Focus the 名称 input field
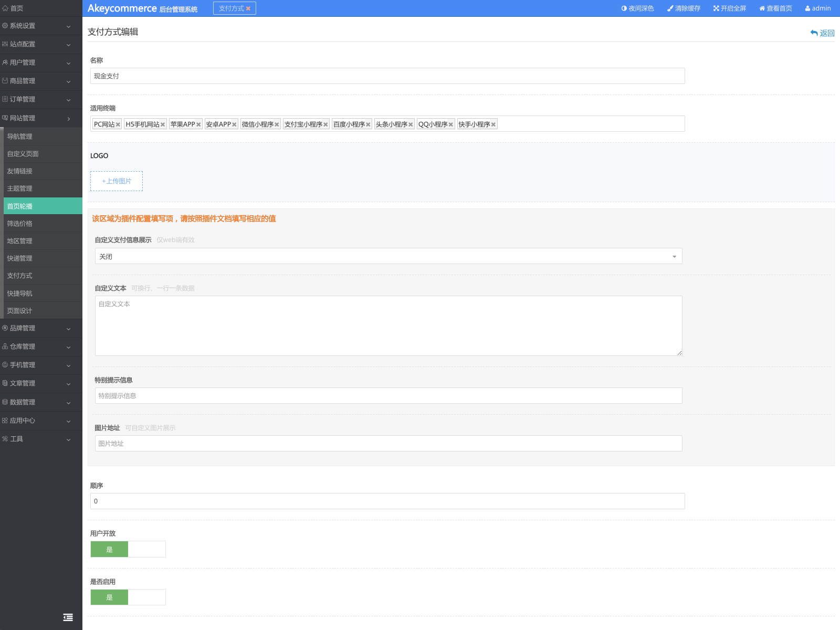 pyautogui.click(x=387, y=76)
